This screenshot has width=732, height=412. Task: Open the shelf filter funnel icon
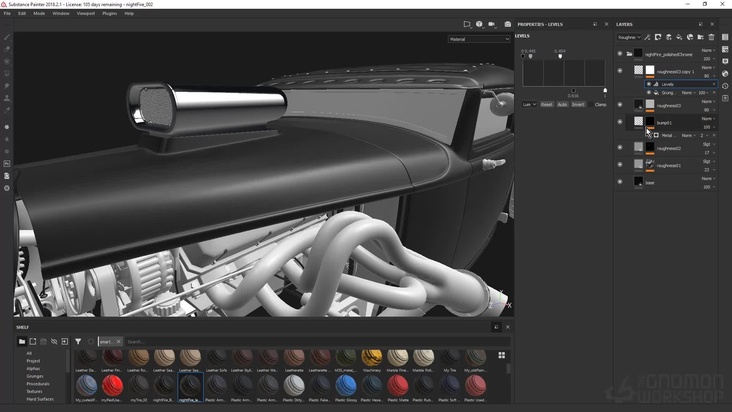pyautogui.click(x=78, y=341)
